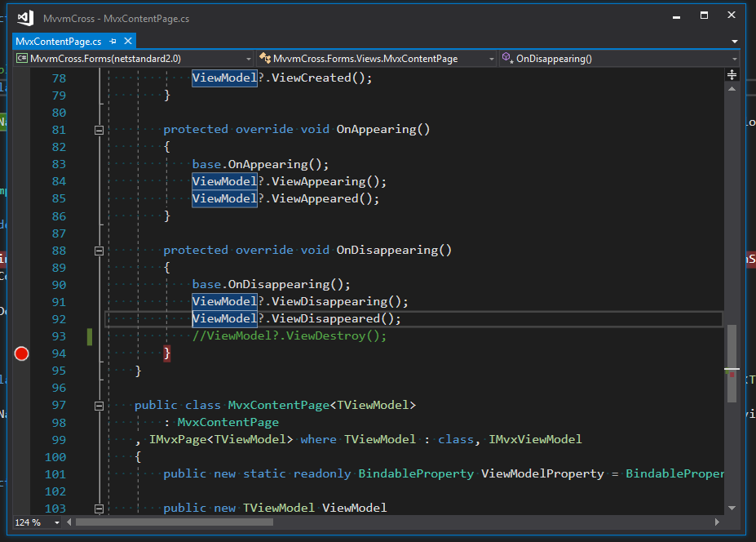The image size is (756, 542).
Task: Click the vertical scrollbar thumb
Action: point(732,363)
